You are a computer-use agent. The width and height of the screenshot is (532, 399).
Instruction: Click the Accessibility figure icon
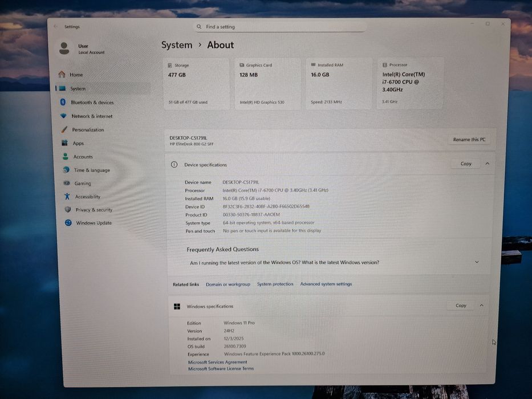pos(67,196)
